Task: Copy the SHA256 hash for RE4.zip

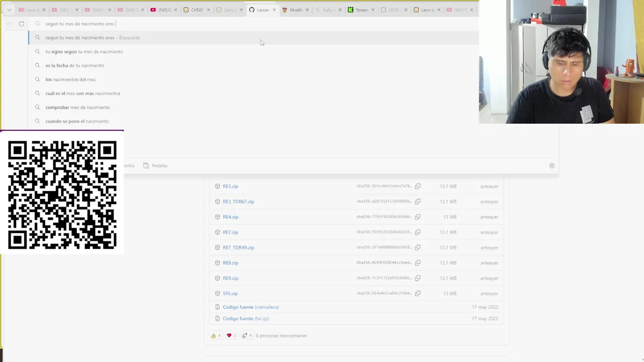Action: coord(418,217)
